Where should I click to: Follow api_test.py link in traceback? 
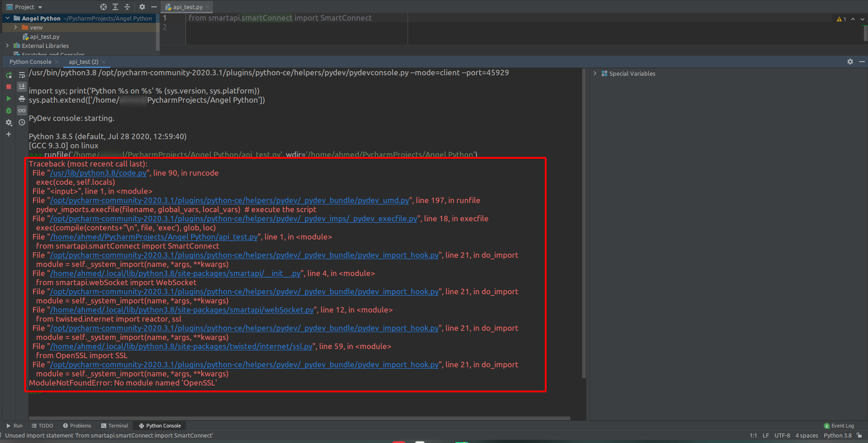(154, 237)
